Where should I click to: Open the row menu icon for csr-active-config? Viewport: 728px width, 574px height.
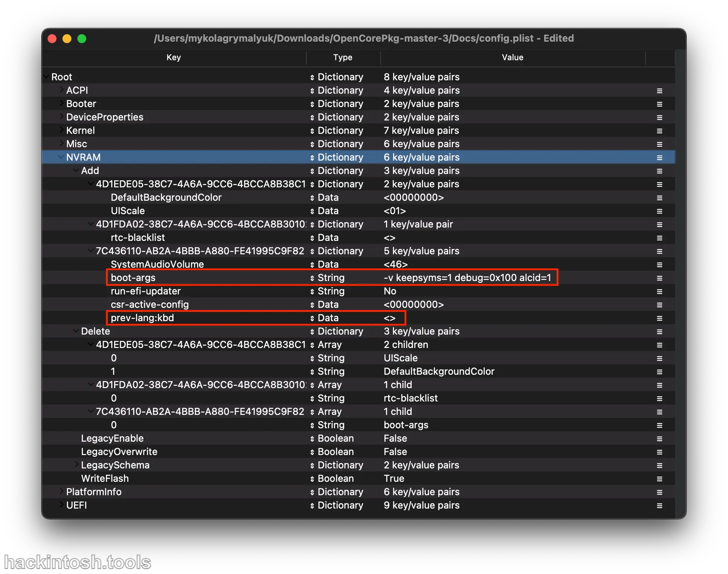659,305
